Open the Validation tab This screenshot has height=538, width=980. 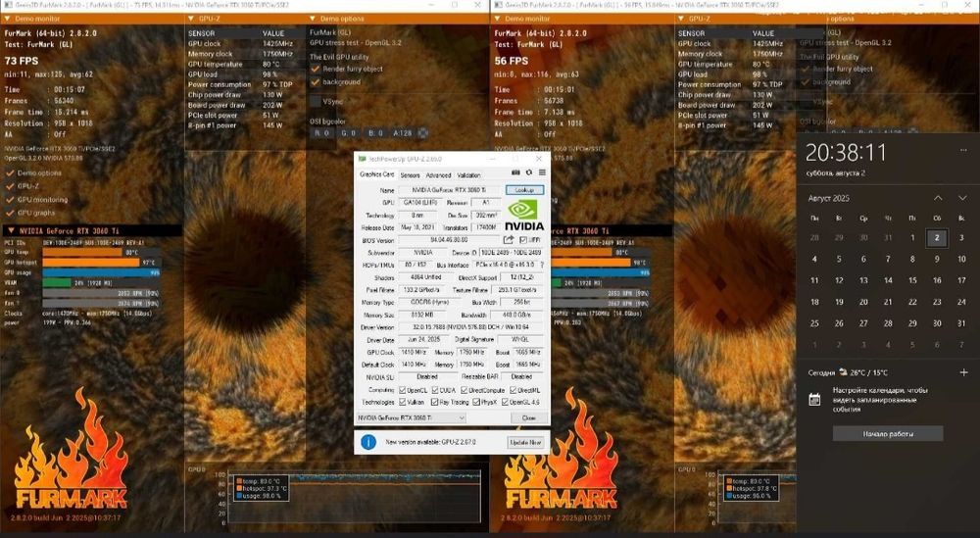point(468,175)
